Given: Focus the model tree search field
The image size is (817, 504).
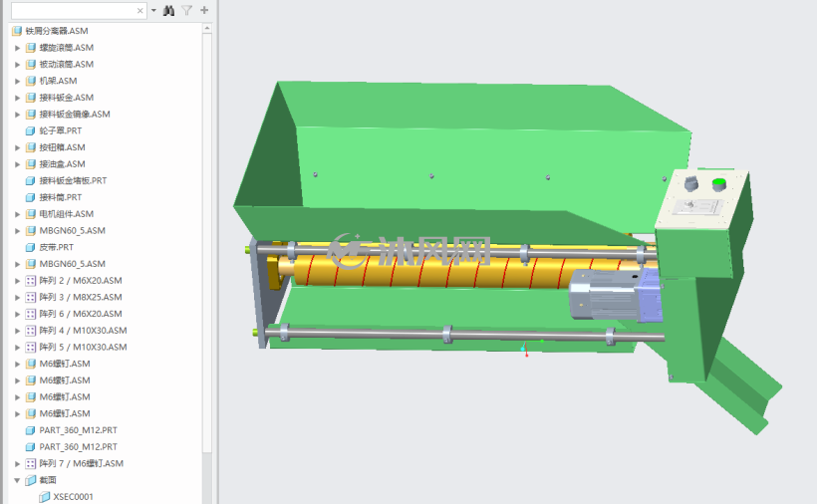Looking at the screenshot, I should pos(78,10).
